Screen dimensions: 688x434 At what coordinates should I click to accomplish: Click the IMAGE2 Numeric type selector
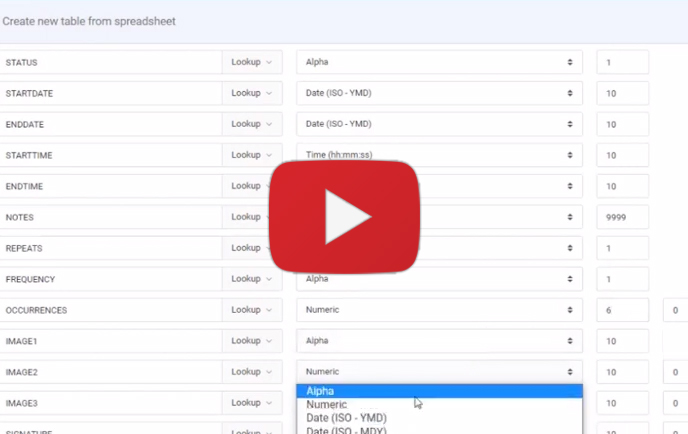click(439, 372)
